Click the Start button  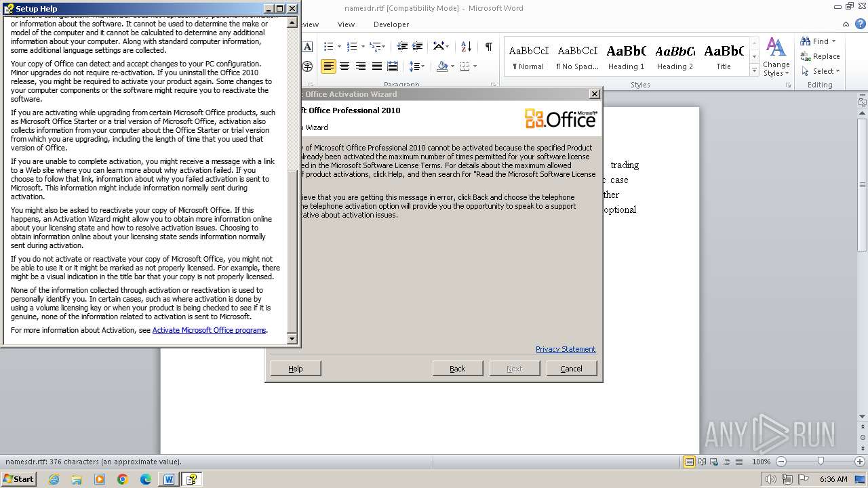pyautogui.click(x=18, y=479)
